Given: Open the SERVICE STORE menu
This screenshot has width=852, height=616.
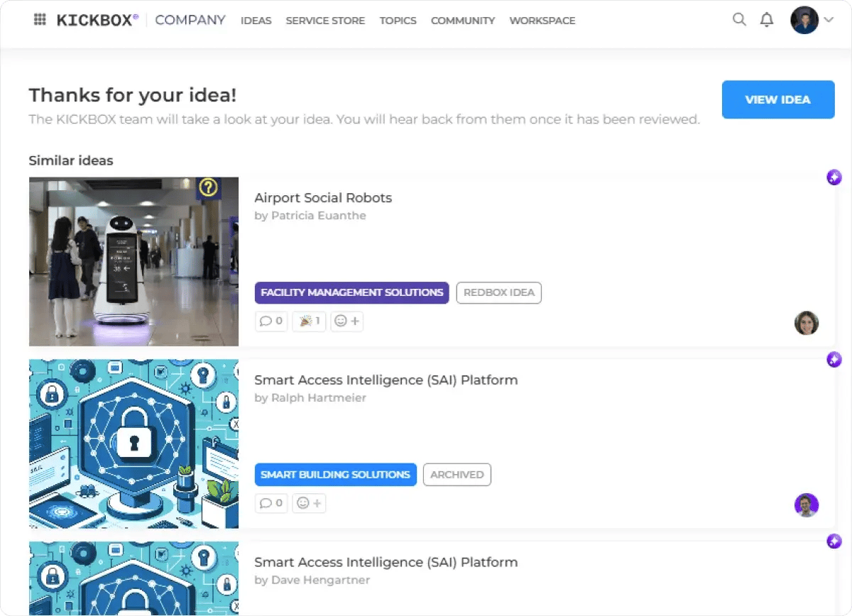Looking at the screenshot, I should pyautogui.click(x=325, y=21).
